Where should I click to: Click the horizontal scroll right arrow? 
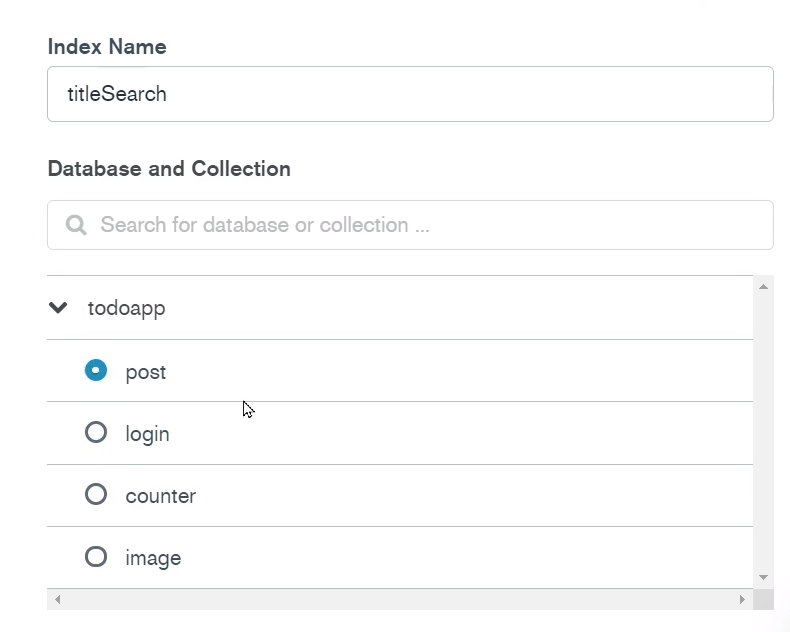[x=742, y=599]
